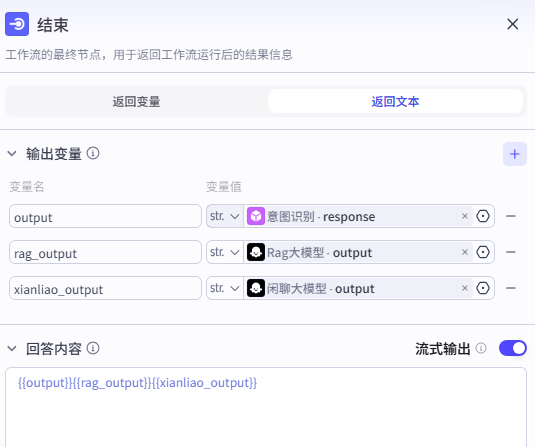Show info tooltip for 输出变量
This screenshot has width=535, height=447.
(93, 154)
